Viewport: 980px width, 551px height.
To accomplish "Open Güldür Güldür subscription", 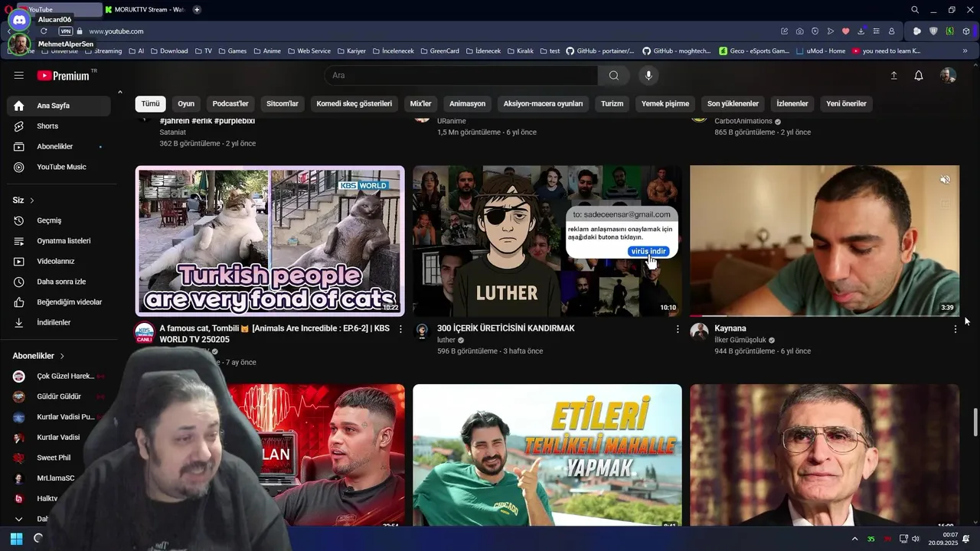I will click(x=59, y=396).
